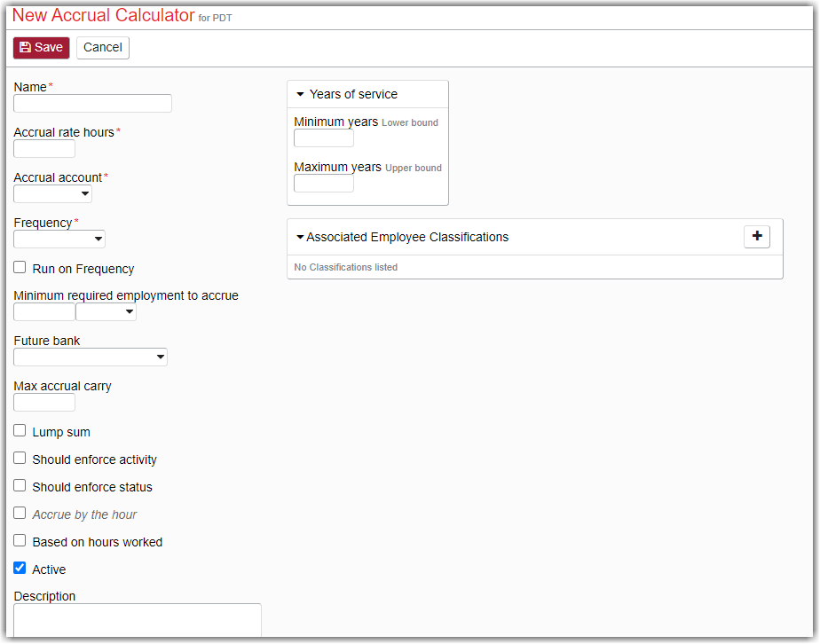Uncheck the Active checkbox

pos(20,569)
